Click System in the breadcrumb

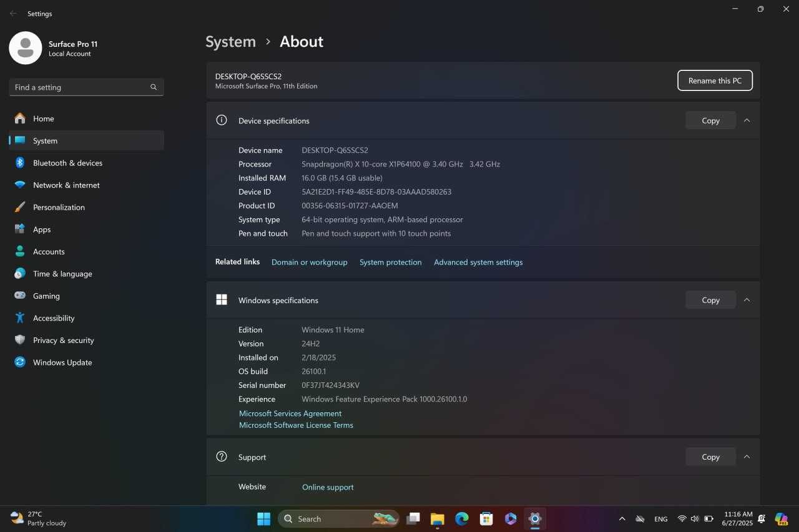[x=230, y=42]
